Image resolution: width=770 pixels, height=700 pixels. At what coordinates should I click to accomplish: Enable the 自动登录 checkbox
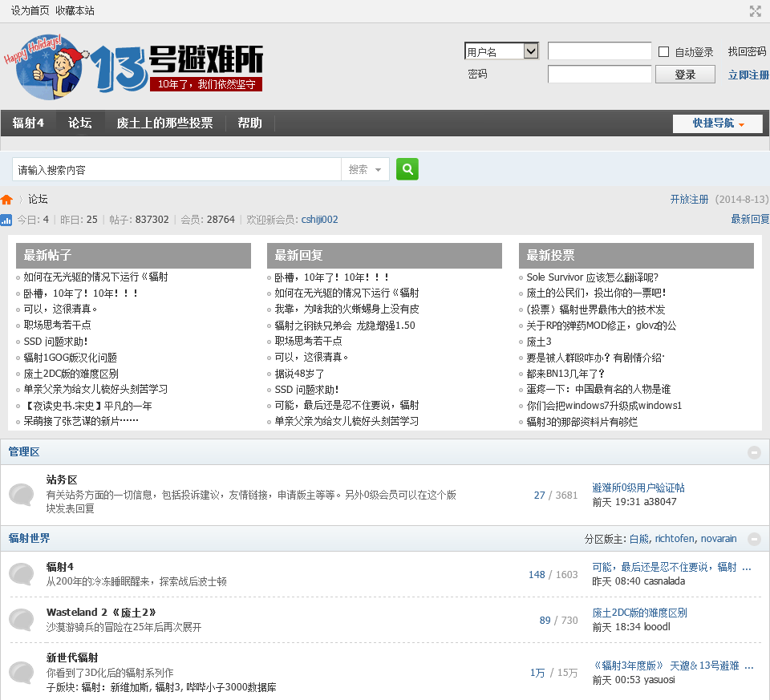coord(663,51)
